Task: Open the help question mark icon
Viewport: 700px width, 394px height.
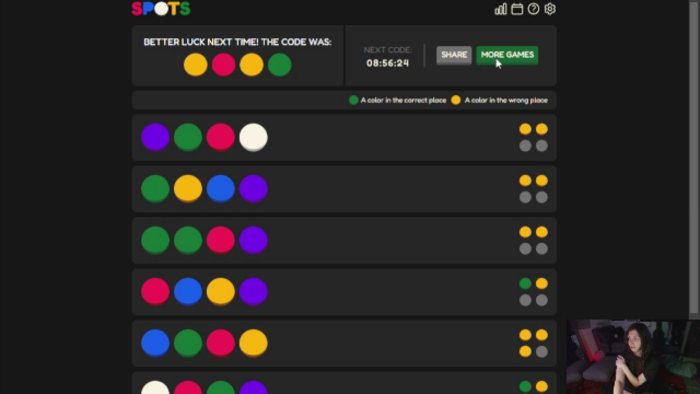Action: click(x=533, y=9)
